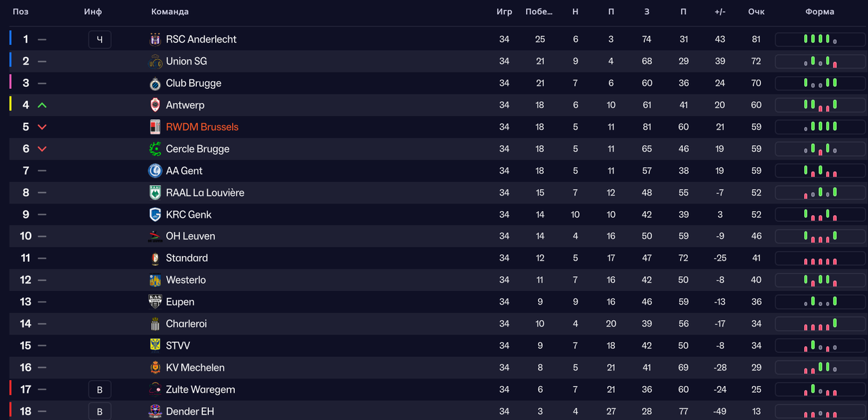Click the Westerlo club crest
The height and width of the screenshot is (420, 868).
click(155, 280)
